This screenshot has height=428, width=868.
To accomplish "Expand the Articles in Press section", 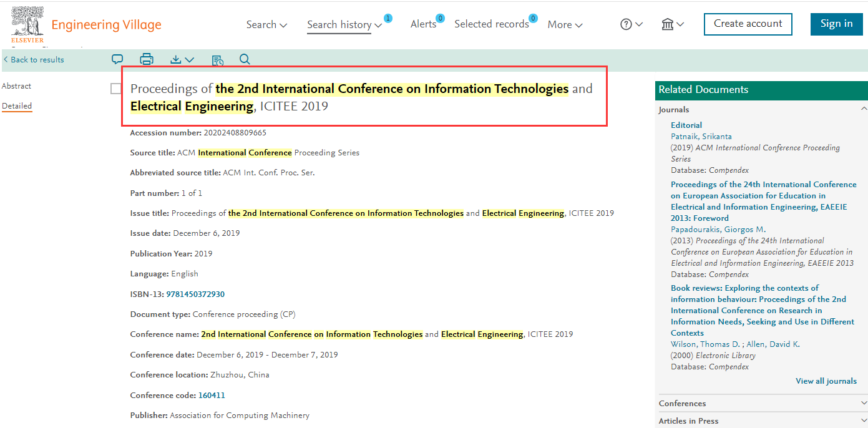I will pyautogui.click(x=864, y=421).
